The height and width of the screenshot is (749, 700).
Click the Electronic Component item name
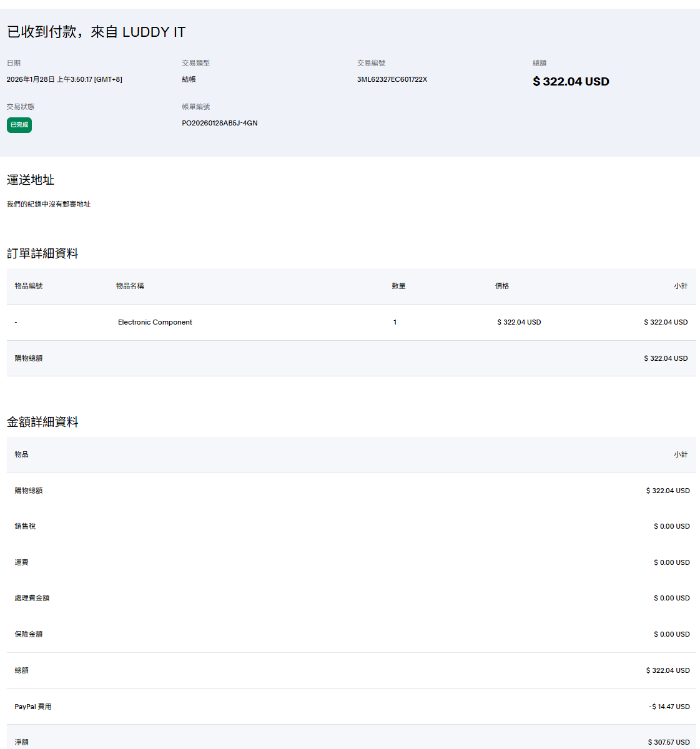click(x=155, y=322)
